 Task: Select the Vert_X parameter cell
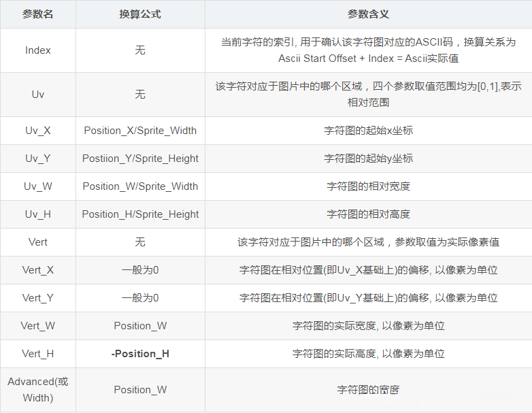37,270
